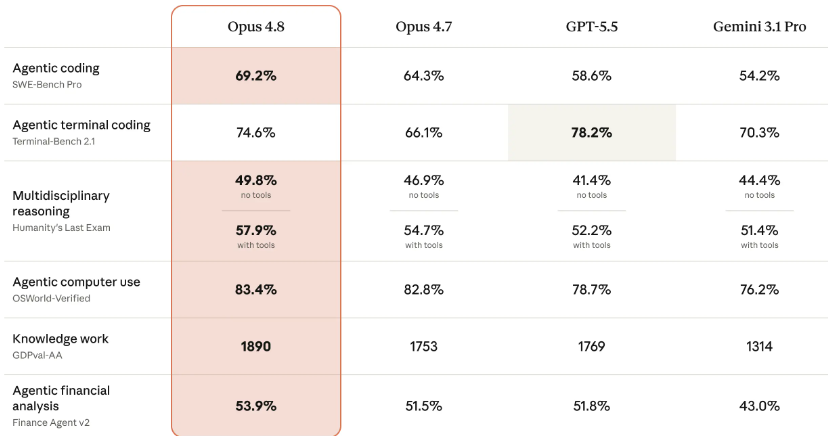Select the Opus 4.7 column header

tap(424, 26)
